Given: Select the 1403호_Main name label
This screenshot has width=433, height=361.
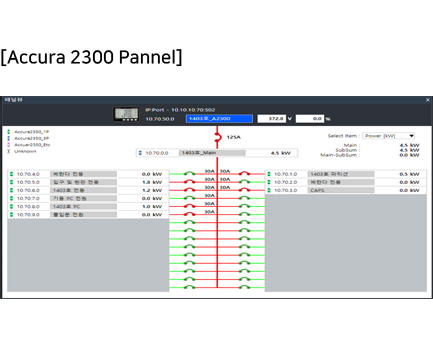Looking at the screenshot, I should pos(212,153).
